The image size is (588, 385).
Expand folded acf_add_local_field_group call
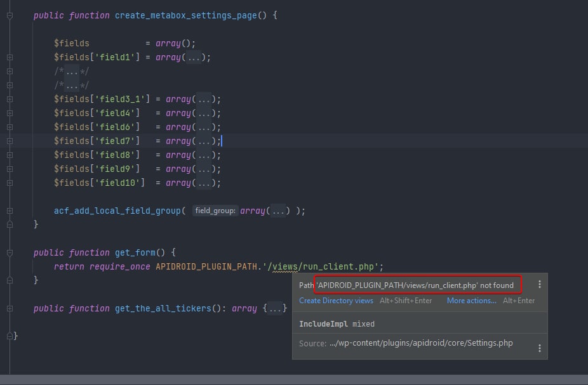(x=10, y=211)
